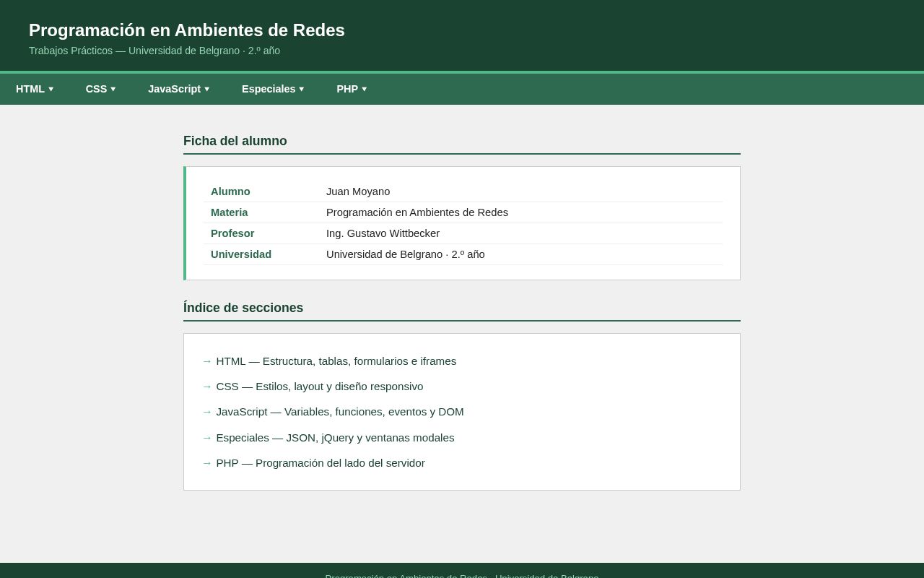Click the Índice de secciones heading
The height and width of the screenshot is (578, 924).
(x=243, y=308)
